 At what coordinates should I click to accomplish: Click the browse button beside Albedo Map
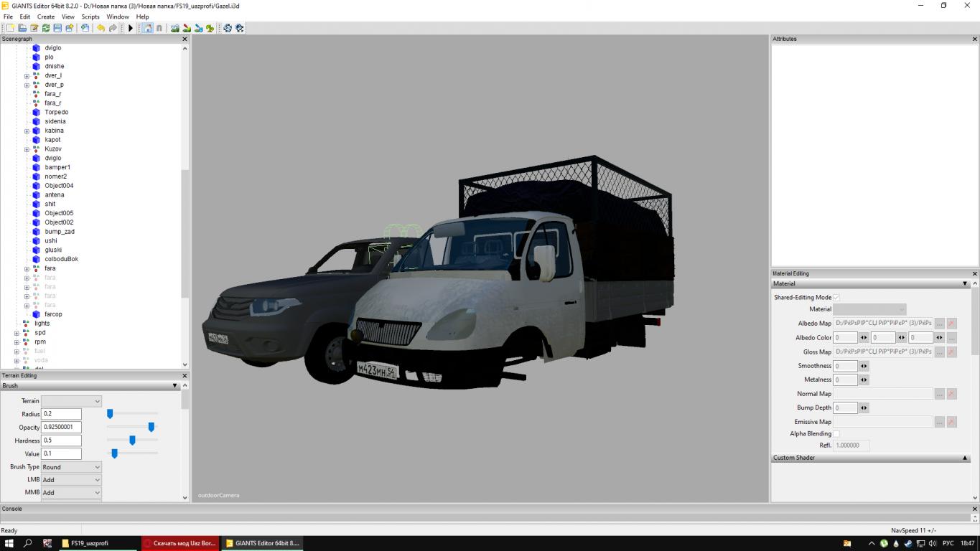939,324
